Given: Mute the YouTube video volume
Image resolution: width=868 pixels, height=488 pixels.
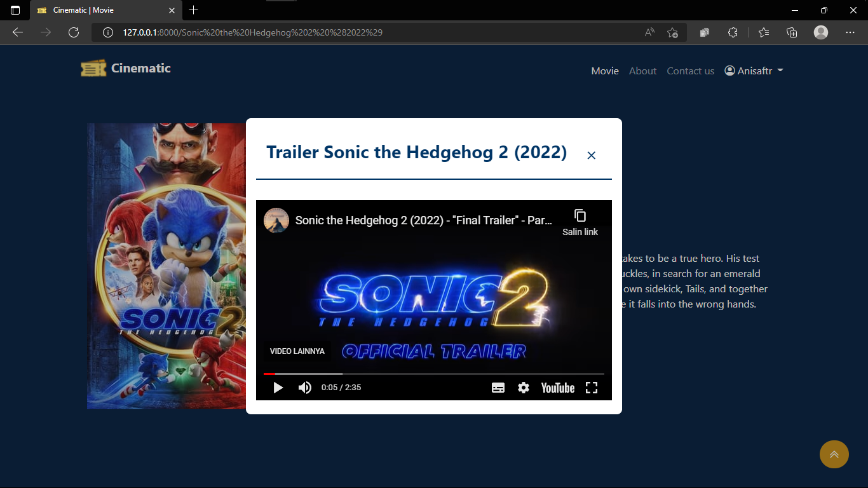Looking at the screenshot, I should [305, 388].
